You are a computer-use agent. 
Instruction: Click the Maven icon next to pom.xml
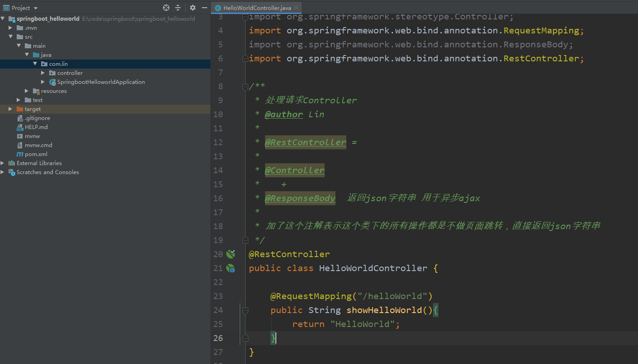pyautogui.click(x=20, y=154)
